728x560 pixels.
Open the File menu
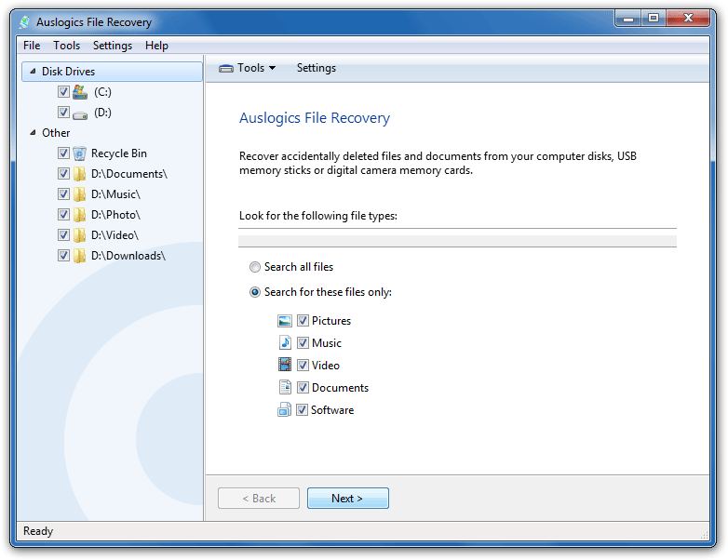[32, 46]
